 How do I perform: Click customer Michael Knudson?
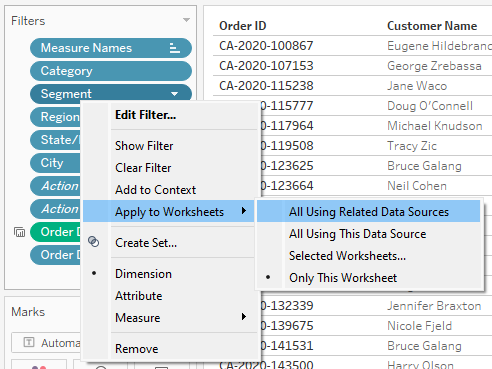pos(435,126)
